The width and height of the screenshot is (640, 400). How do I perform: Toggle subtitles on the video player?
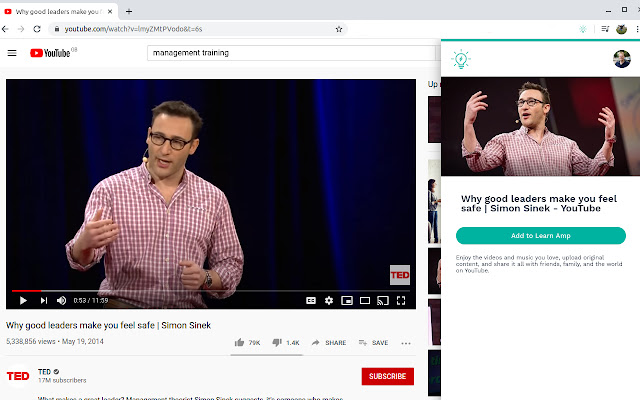click(x=311, y=300)
